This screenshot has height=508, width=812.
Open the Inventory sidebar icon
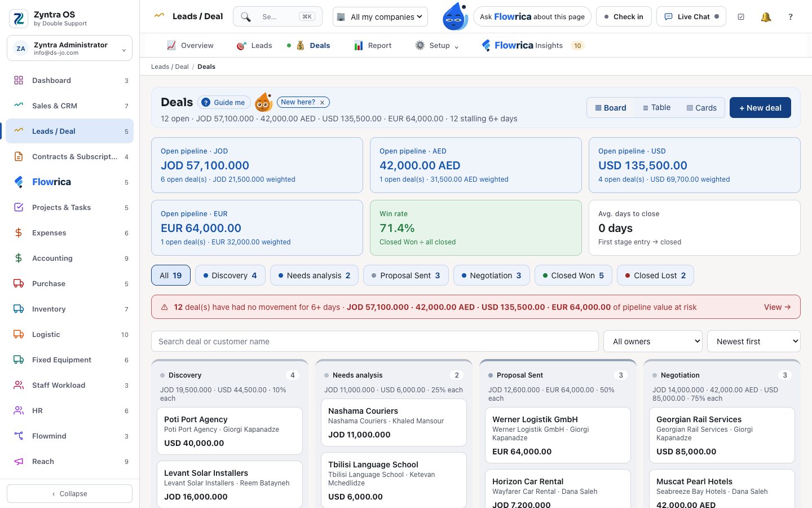(19, 309)
